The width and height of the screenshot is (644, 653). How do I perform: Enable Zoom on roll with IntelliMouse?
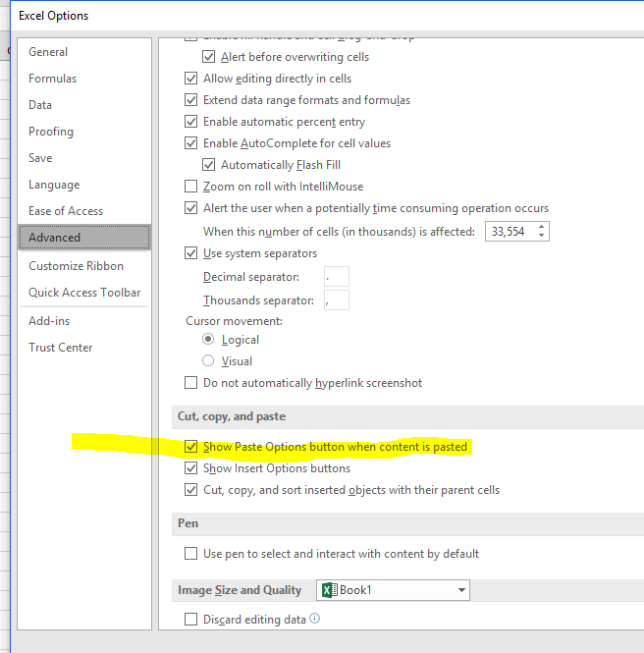pyautogui.click(x=190, y=187)
